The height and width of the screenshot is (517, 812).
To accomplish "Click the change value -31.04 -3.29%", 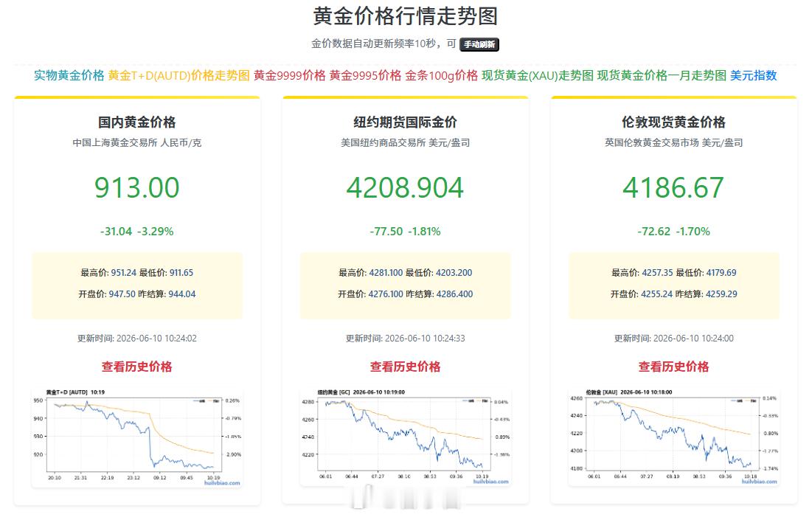I will coord(136,232).
